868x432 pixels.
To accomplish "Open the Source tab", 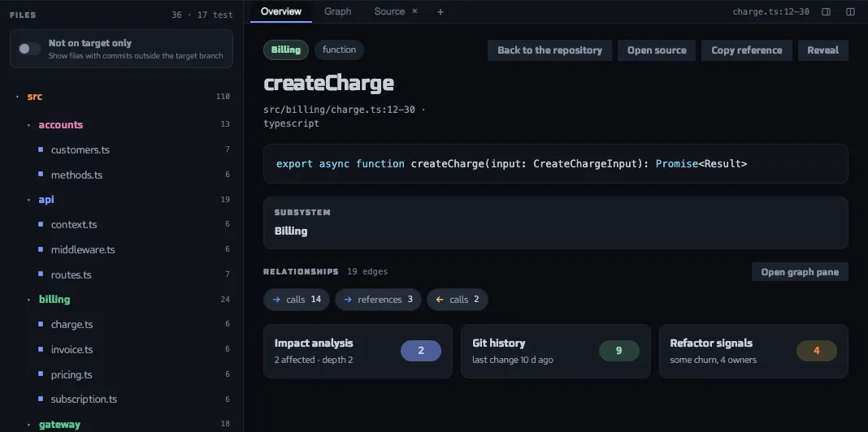I will point(389,11).
